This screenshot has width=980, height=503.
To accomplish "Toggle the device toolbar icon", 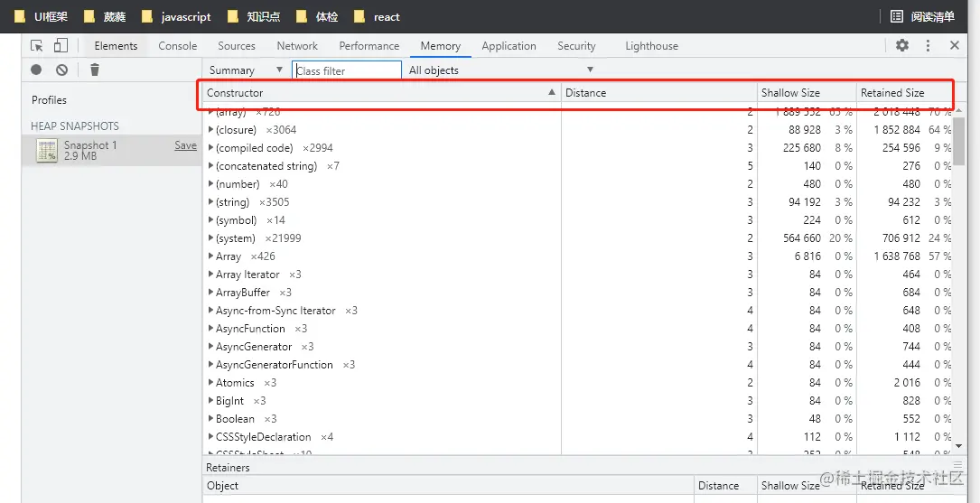I will [61, 46].
